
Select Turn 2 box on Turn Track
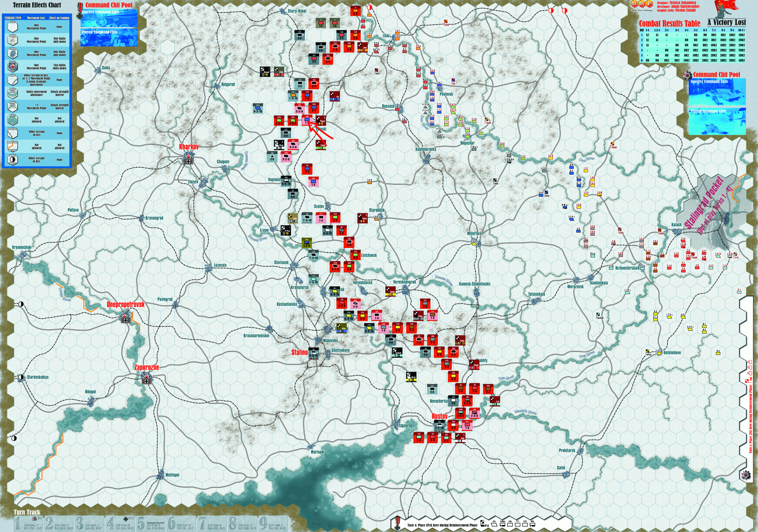(x=59, y=524)
